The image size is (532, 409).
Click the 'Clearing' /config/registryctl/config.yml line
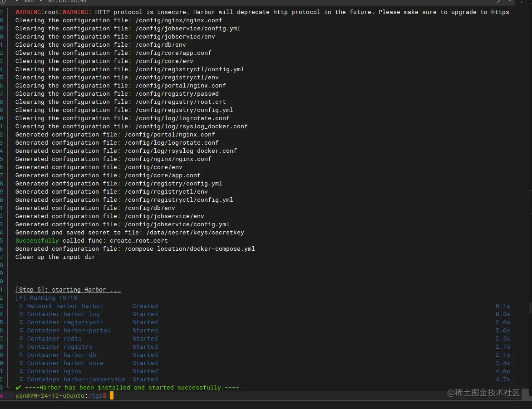(130, 69)
